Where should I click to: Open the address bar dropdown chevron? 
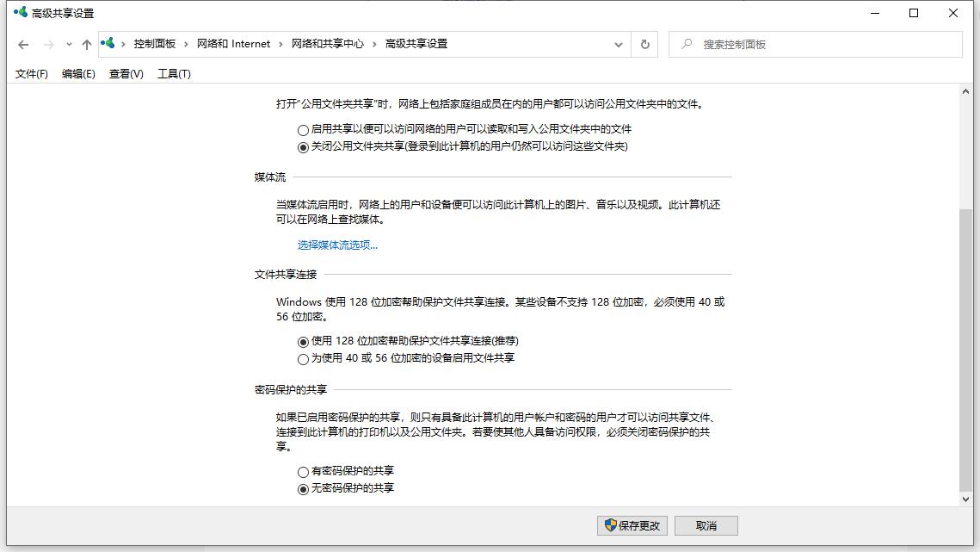point(617,44)
